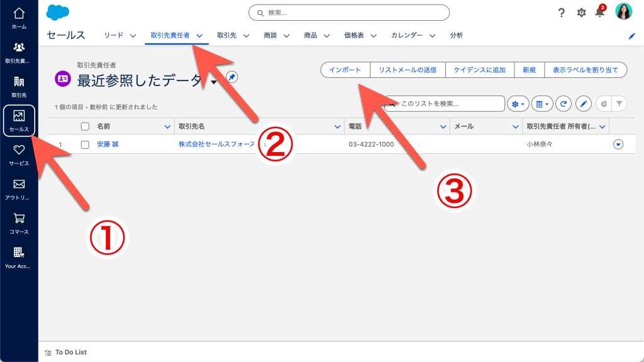
Task: Open アウトリーチ mail icon in sidebar
Action: (x=19, y=189)
